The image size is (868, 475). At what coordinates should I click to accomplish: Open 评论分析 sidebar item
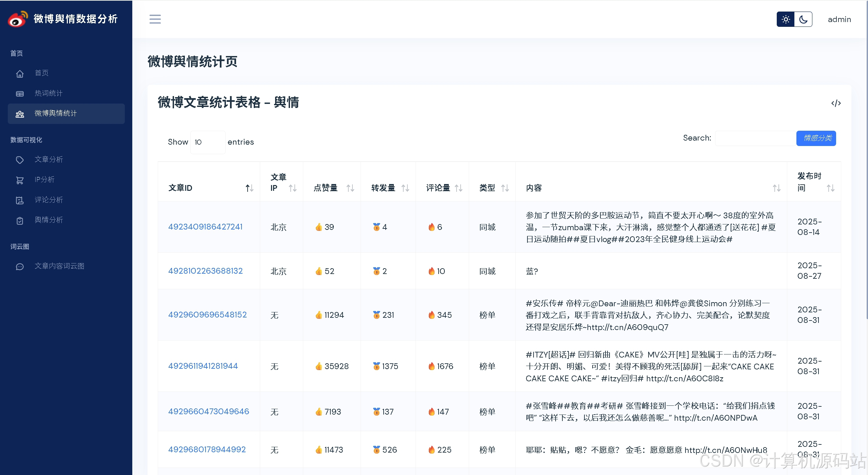(49, 200)
